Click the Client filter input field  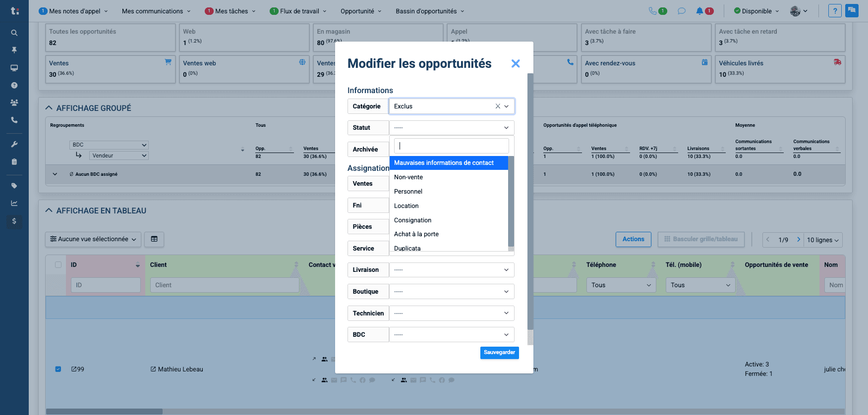click(x=225, y=285)
